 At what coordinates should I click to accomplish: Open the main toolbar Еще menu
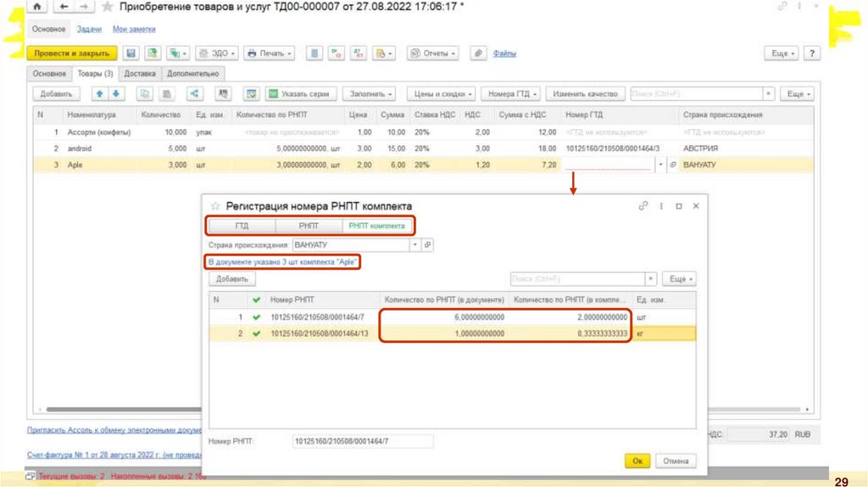tap(782, 53)
